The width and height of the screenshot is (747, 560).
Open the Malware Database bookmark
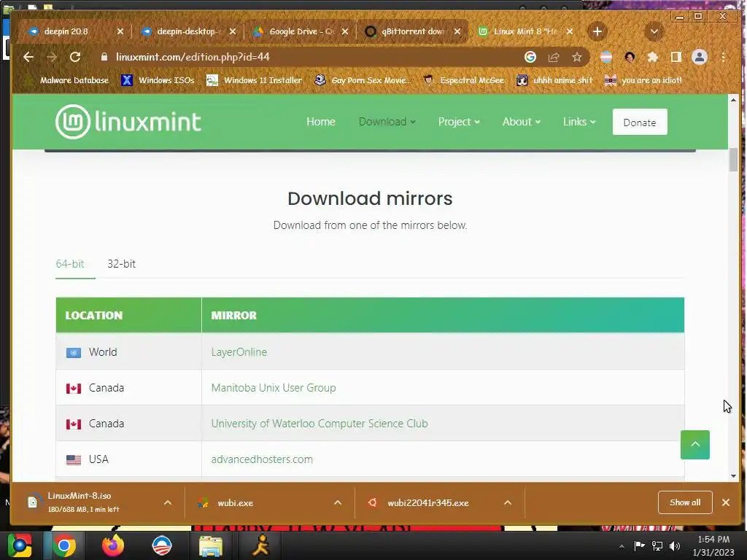click(x=66, y=80)
